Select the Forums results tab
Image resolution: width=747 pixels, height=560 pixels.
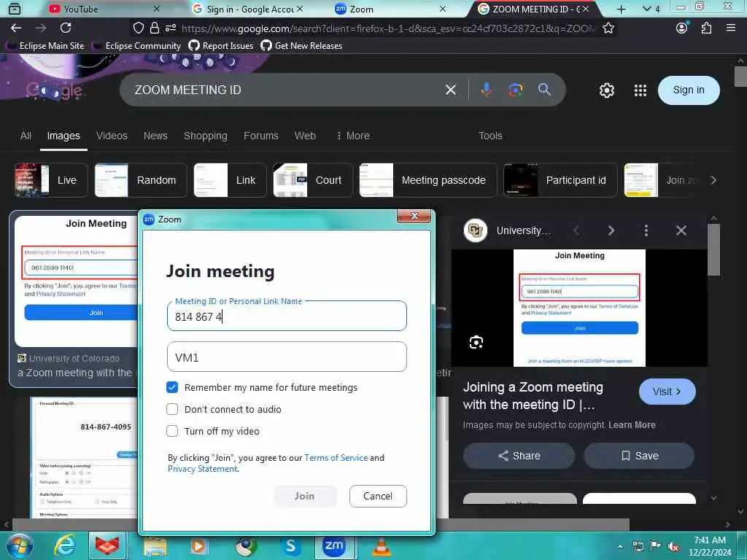pos(260,136)
